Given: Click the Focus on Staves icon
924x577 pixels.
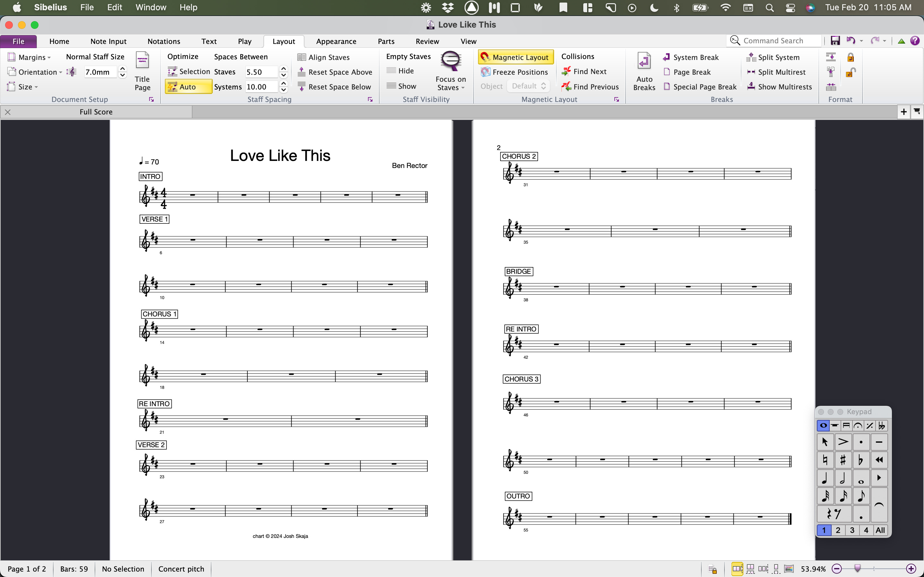Looking at the screenshot, I should pos(450,61).
